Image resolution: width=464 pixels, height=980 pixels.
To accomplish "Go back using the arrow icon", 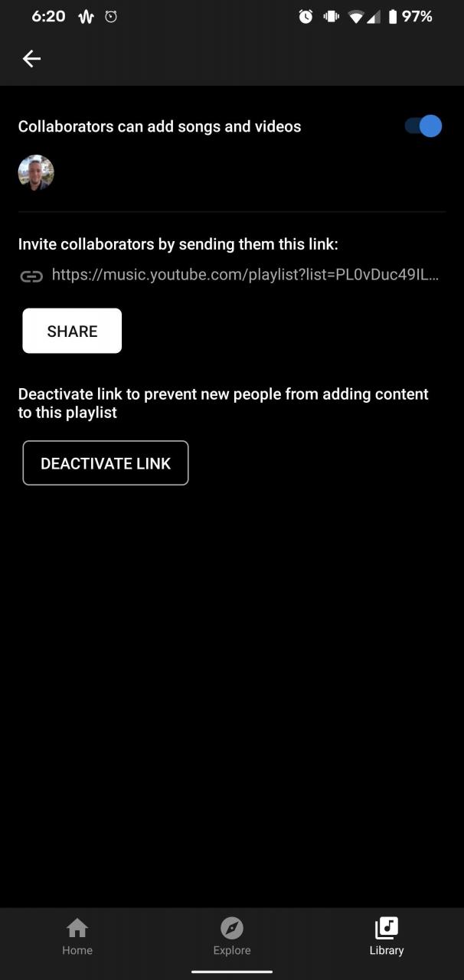I will pyautogui.click(x=31, y=58).
